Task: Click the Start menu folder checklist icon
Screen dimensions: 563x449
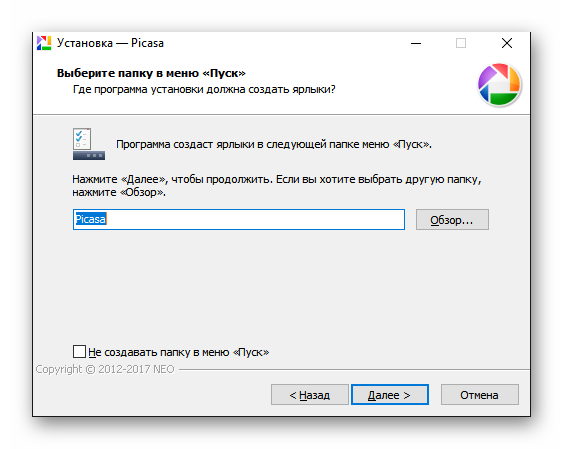Action: pos(89,144)
